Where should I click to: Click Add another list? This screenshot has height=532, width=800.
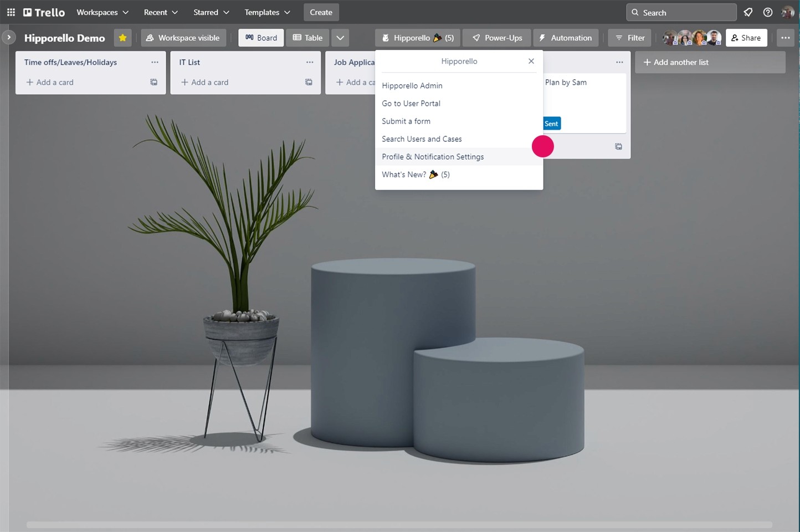[710, 62]
